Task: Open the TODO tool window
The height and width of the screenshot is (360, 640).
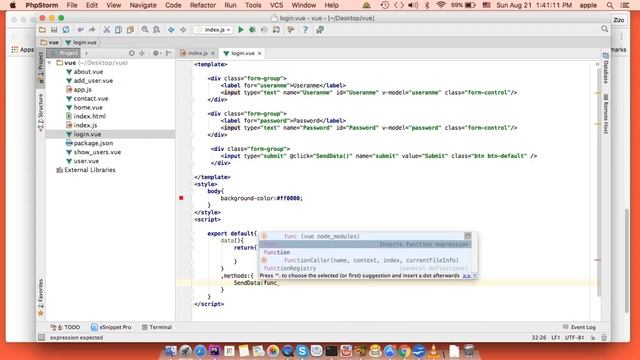Action: 65,327
